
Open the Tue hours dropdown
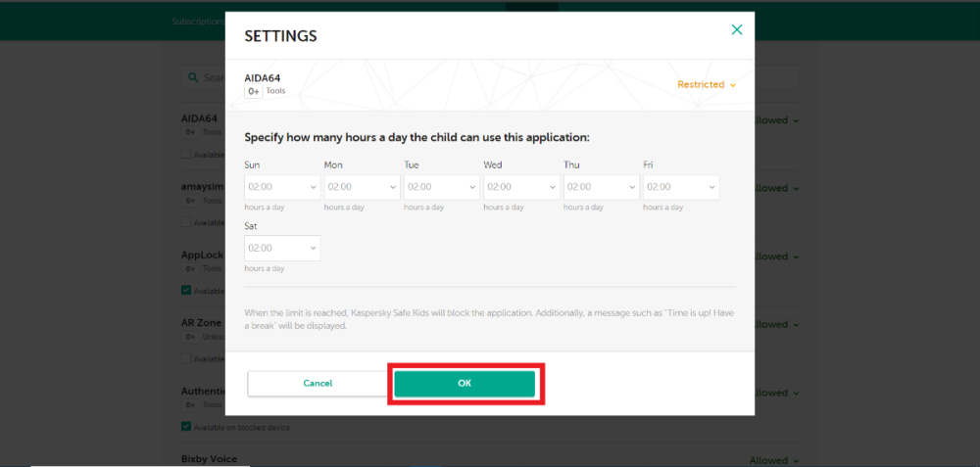pos(442,187)
